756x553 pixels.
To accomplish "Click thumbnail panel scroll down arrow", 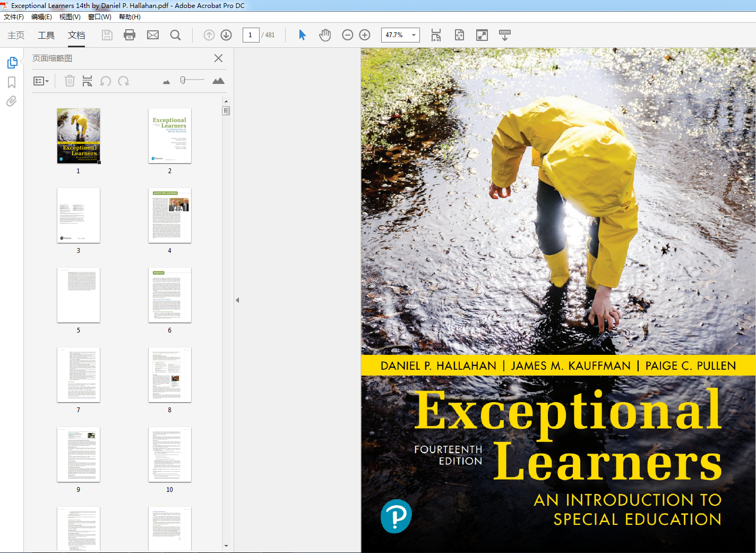I will (226, 546).
